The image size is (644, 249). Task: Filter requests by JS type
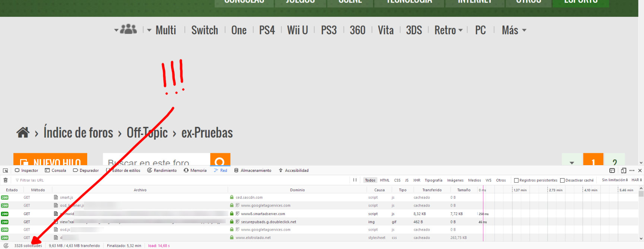click(407, 180)
